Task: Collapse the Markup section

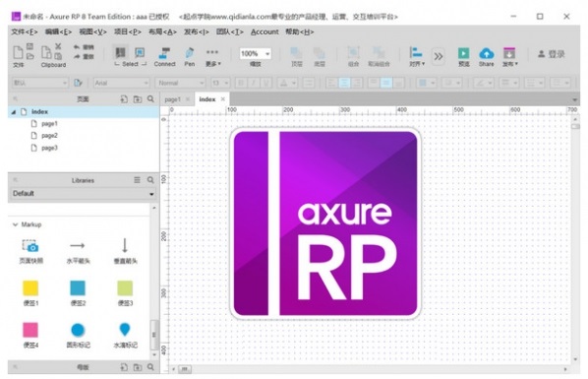Action: point(16,224)
